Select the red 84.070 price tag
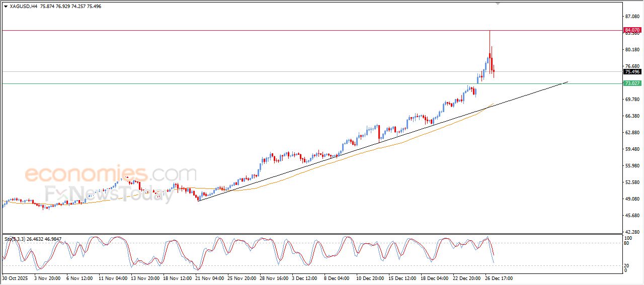This screenshot has width=644, height=285. [x=632, y=30]
